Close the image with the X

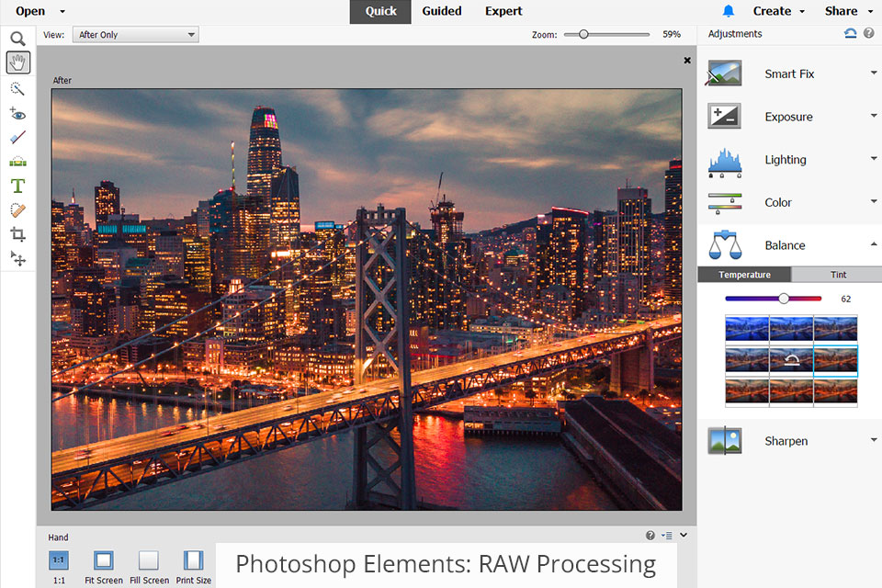tap(687, 61)
